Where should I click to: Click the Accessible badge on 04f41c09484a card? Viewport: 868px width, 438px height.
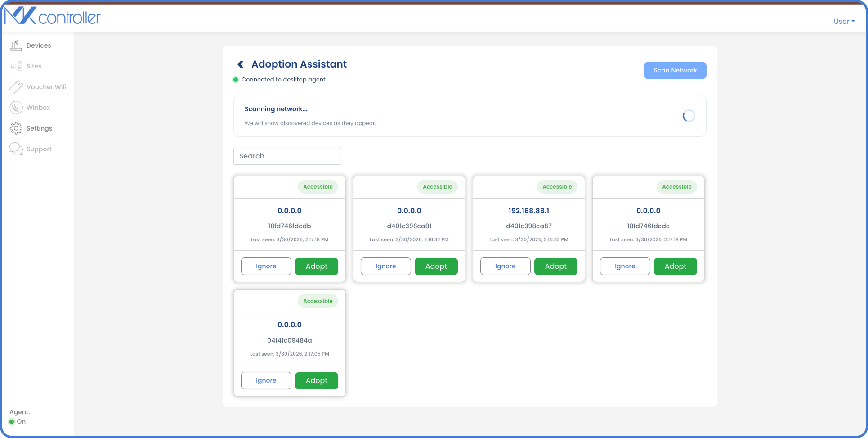[x=318, y=301]
